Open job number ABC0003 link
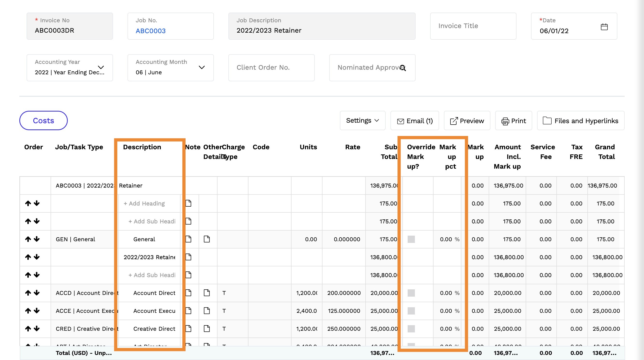644x360 pixels. (x=150, y=31)
